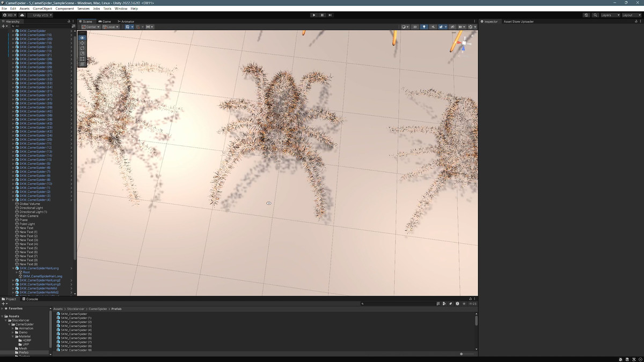644x362 pixels.
Task: Click Project search by label icon
Action: coord(450,304)
